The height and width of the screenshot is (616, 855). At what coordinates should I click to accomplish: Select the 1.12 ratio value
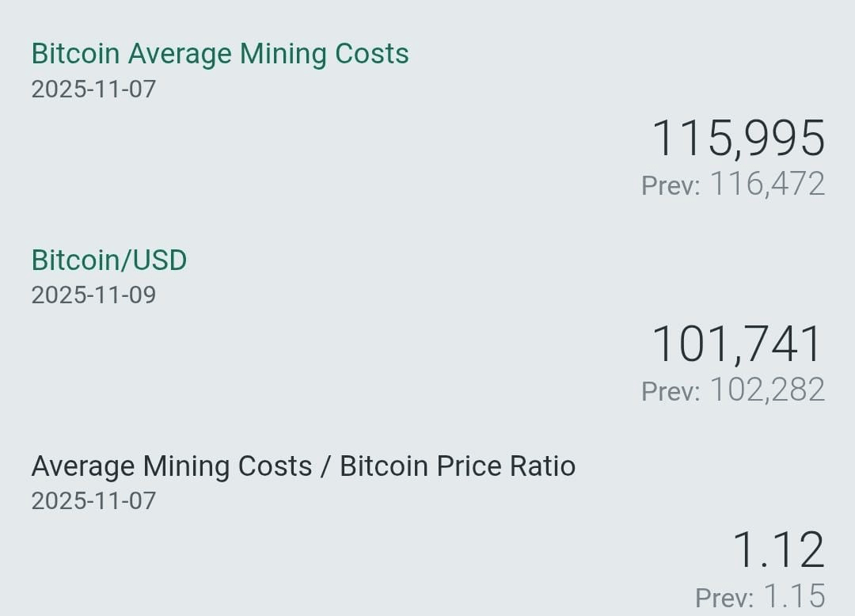778,550
